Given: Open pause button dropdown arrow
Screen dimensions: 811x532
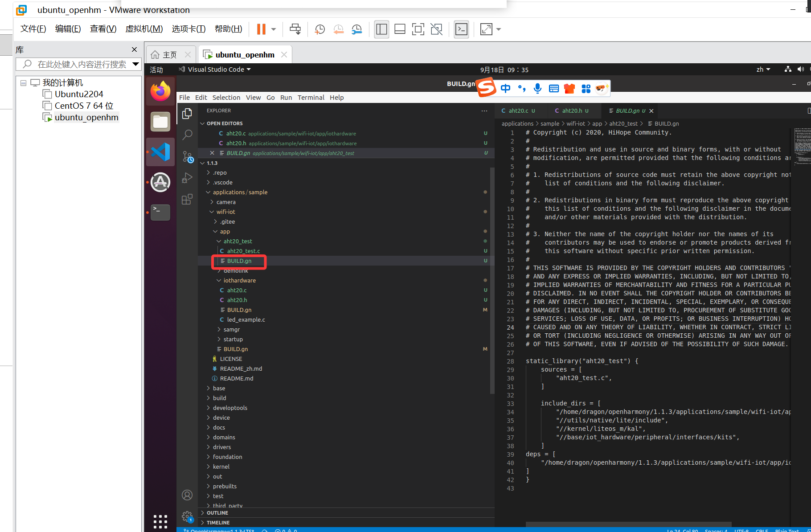Looking at the screenshot, I should 274,29.
